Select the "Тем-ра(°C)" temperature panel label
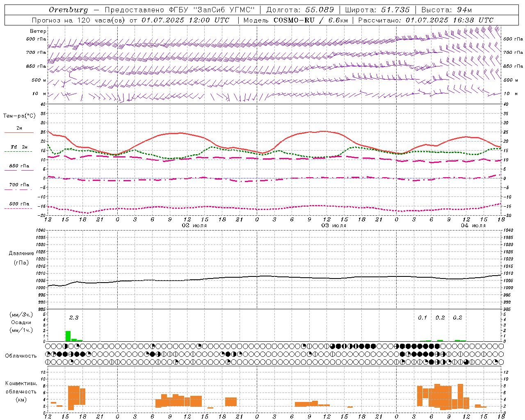525x420 pixels. 19,116
